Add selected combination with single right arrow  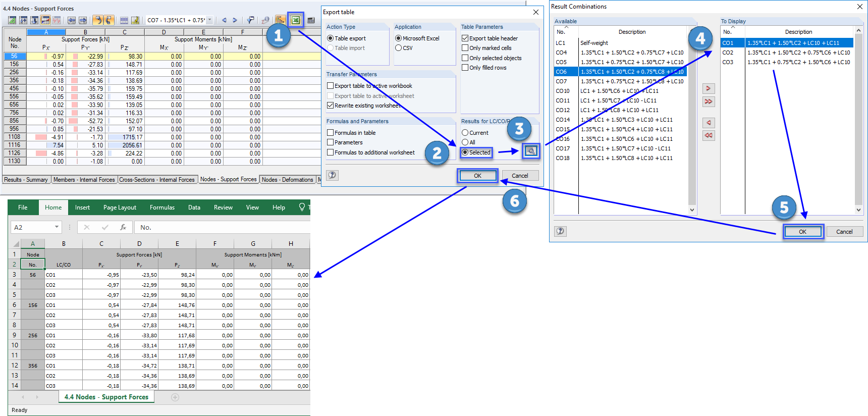[x=709, y=88]
